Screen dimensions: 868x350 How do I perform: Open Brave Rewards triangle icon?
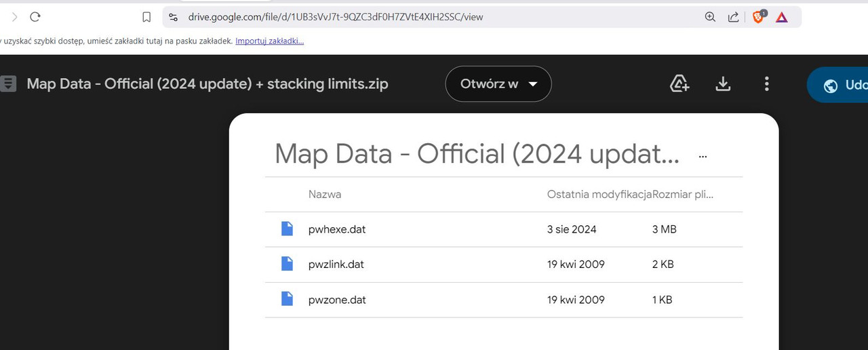[782, 17]
